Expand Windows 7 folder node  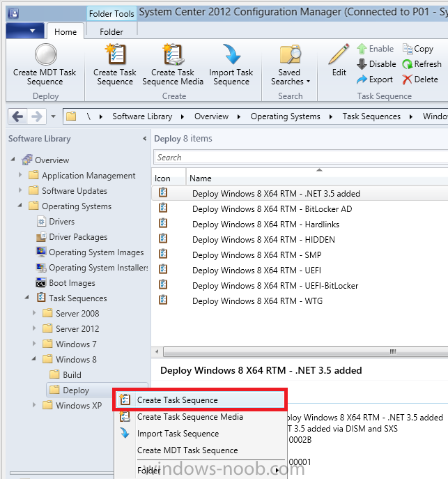click(x=34, y=343)
